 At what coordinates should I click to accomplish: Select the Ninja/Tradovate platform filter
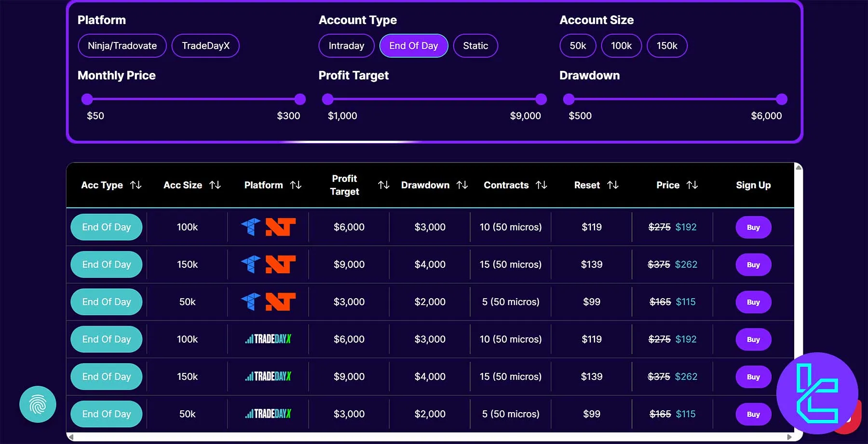pos(122,46)
